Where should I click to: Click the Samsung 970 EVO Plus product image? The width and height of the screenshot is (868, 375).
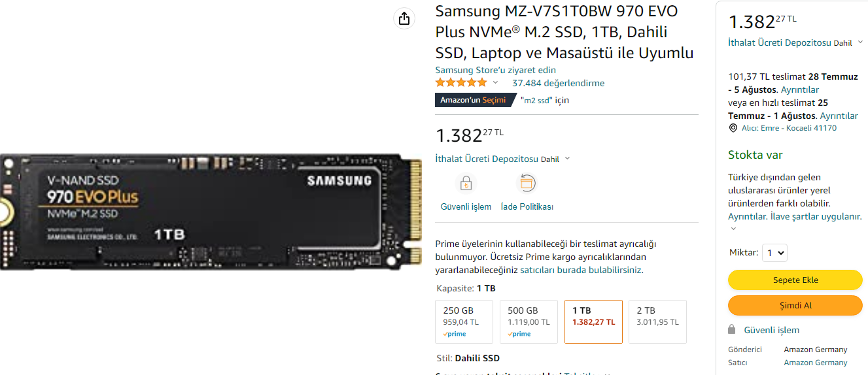click(x=211, y=212)
